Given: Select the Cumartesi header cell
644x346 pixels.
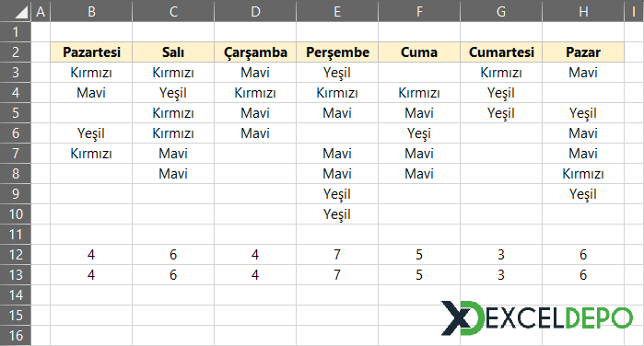Looking at the screenshot, I should 501,52.
